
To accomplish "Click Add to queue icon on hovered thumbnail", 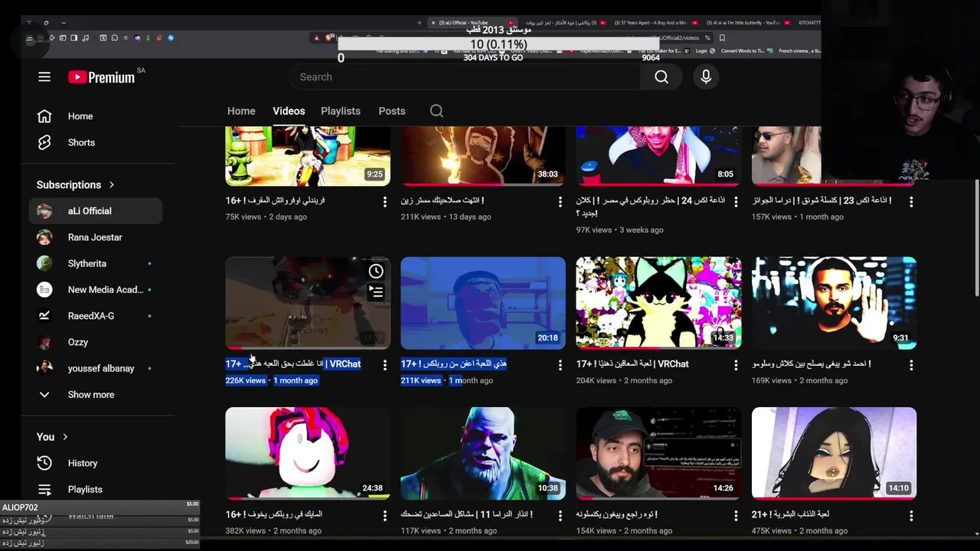I will (376, 292).
